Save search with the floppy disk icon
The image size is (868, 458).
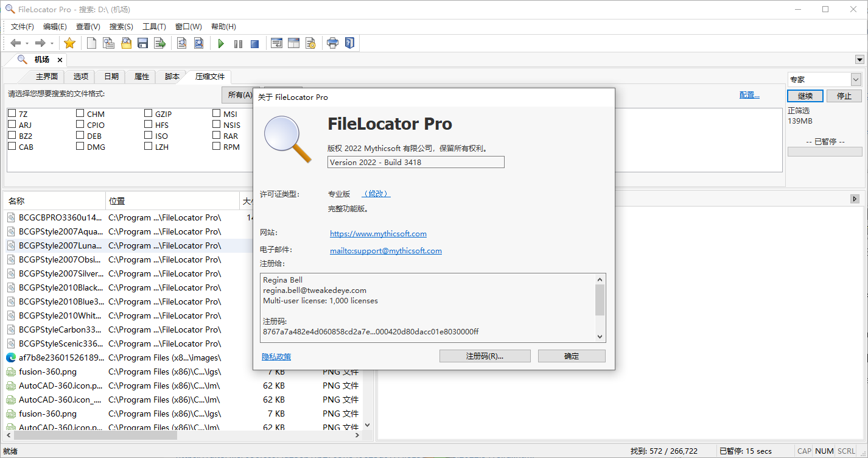tap(143, 43)
